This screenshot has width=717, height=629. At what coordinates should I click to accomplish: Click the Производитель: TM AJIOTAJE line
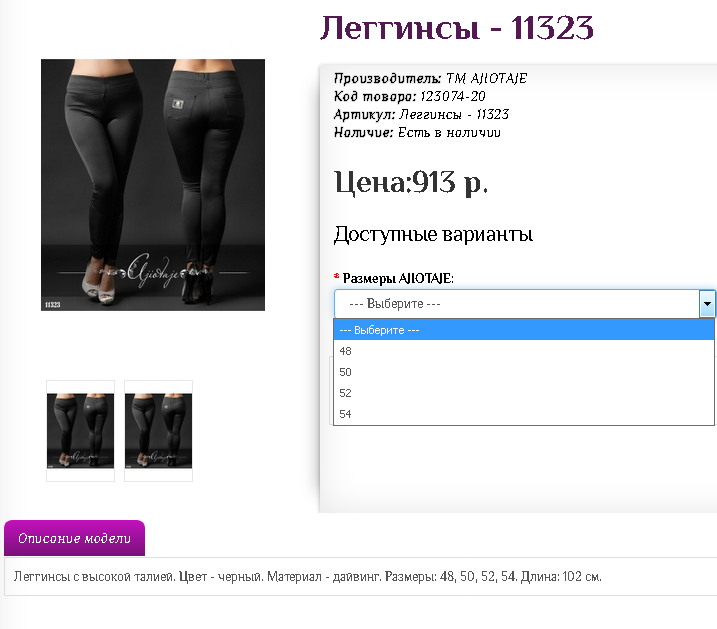click(x=430, y=78)
